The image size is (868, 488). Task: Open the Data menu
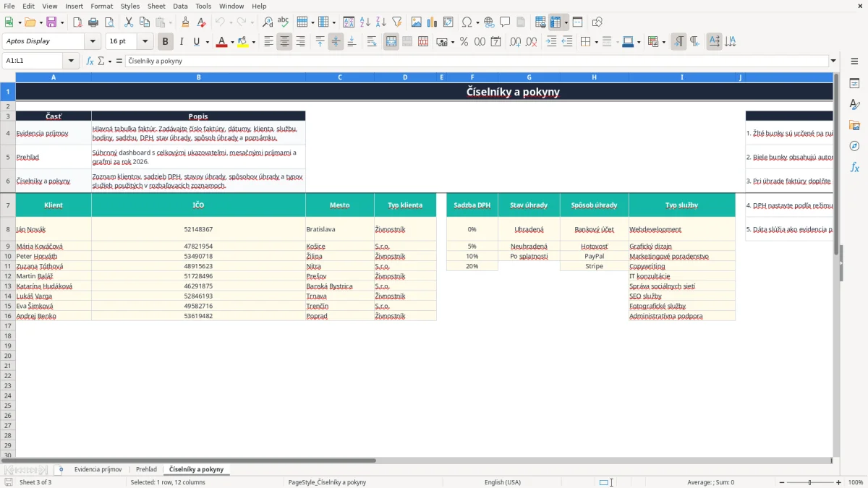(180, 6)
